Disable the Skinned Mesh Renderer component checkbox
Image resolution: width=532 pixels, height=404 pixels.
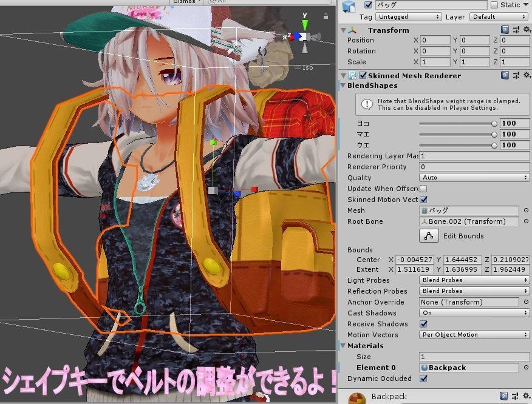pos(363,75)
